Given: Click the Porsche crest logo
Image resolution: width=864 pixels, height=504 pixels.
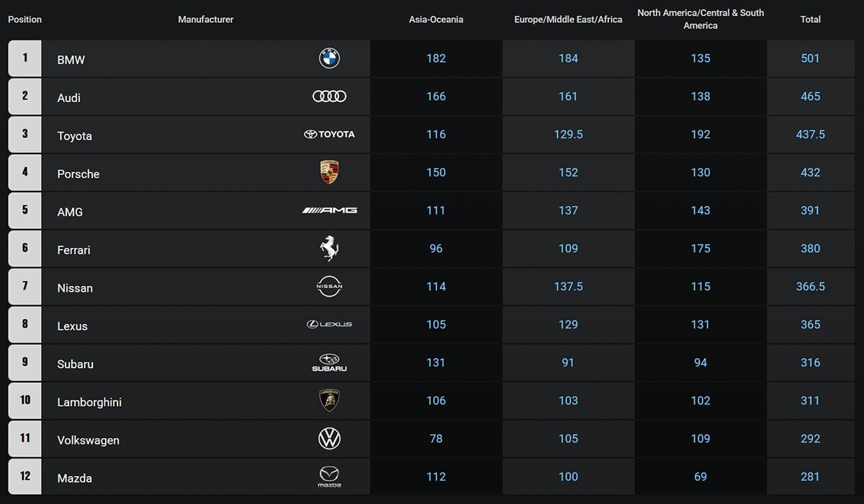Looking at the screenshot, I should click(329, 172).
